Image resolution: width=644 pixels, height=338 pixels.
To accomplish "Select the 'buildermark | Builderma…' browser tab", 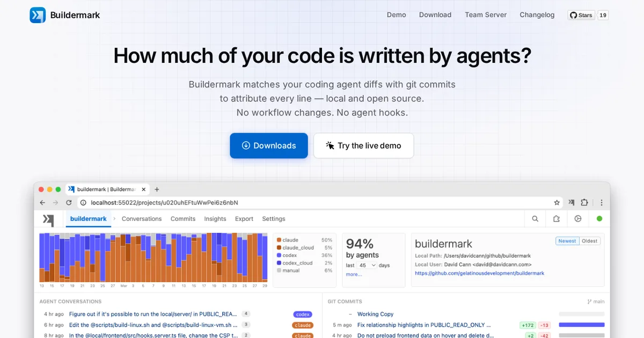I will coord(107,189).
